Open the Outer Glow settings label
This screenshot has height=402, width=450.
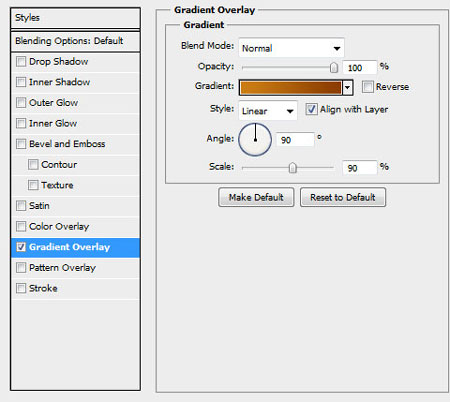[x=54, y=103]
